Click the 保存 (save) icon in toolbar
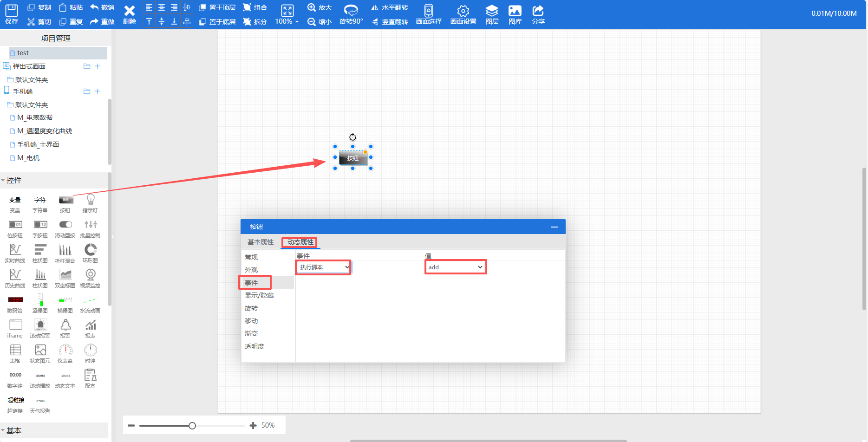868x442 pixels. tap(11, 11)
